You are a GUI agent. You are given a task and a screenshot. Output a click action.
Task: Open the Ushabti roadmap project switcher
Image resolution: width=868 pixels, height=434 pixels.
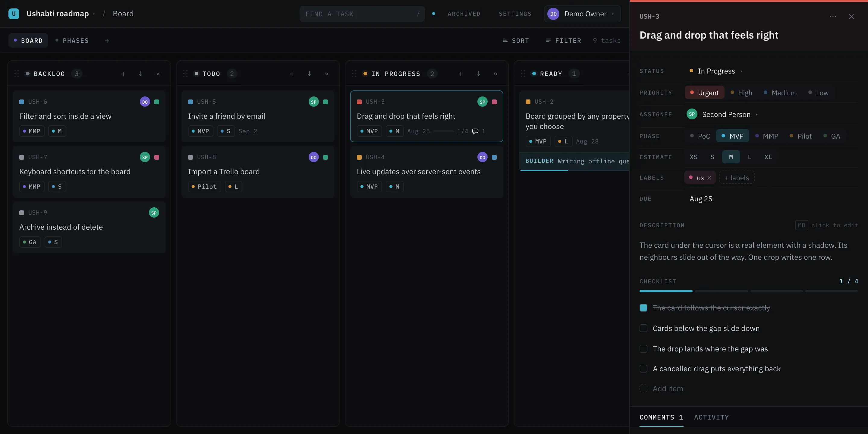[x=61, y=14]
